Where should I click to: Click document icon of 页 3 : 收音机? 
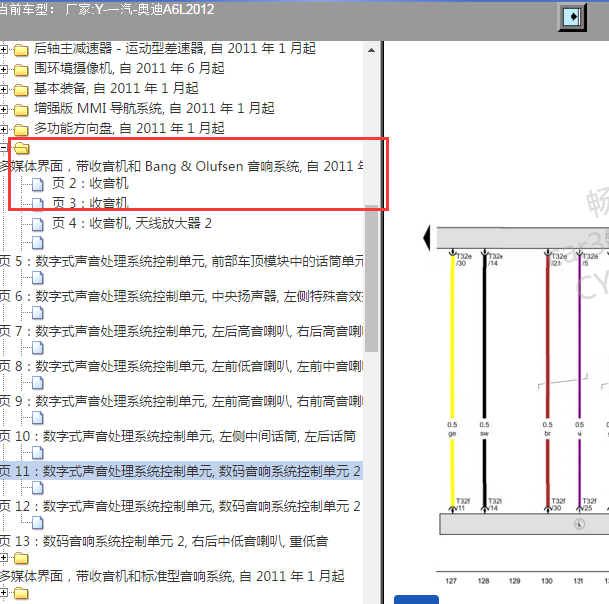(x=38, y=204)
